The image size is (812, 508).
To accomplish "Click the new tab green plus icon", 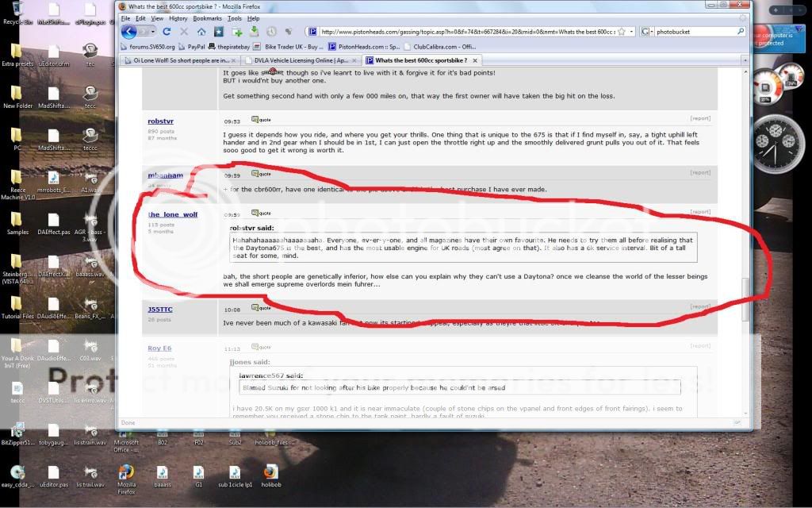I will (237, 32).
